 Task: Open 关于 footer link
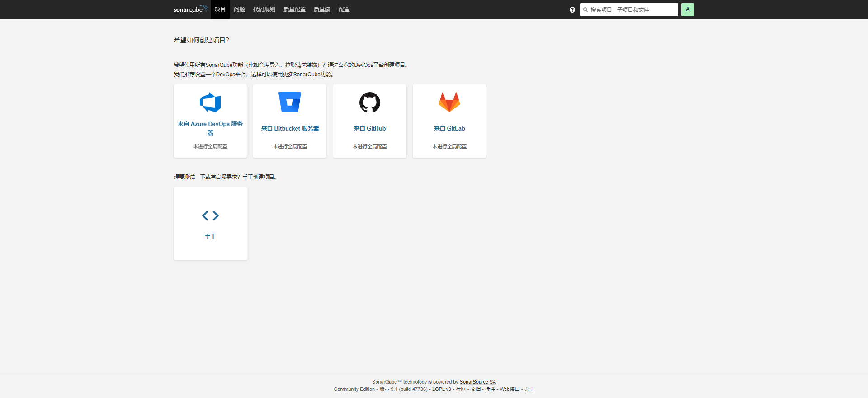click(x=529, y=389)
